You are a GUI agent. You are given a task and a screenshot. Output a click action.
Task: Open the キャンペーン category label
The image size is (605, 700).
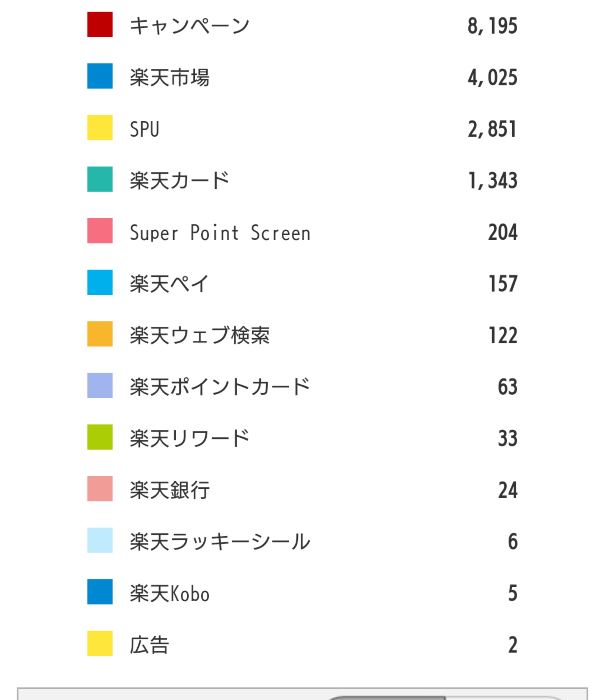point(189,26)
